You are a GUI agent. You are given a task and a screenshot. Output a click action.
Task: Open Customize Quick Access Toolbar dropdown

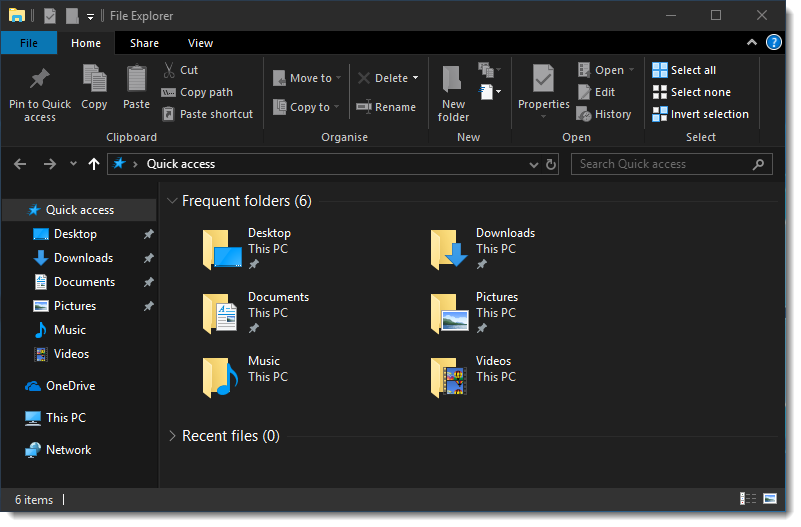90,17
